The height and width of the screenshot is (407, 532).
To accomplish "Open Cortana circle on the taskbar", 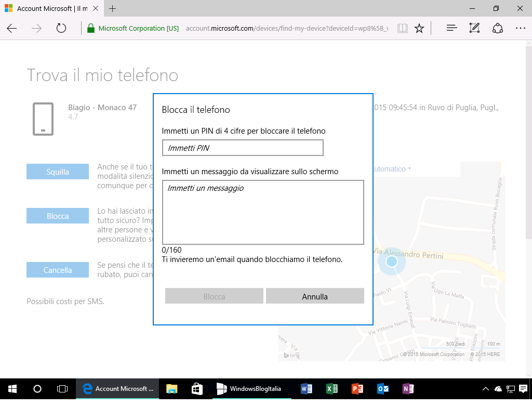I will tap(37, 389).
